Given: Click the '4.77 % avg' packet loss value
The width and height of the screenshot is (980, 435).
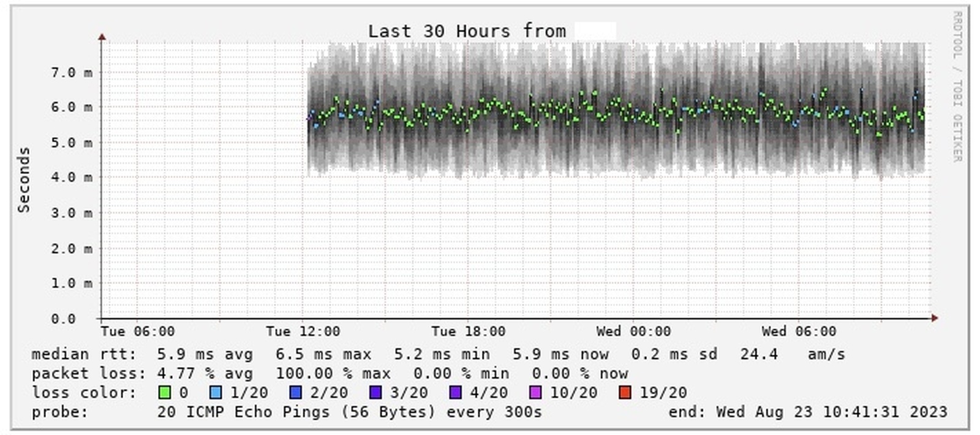Looking at the screenshot, I should click(x=205, y=373).
